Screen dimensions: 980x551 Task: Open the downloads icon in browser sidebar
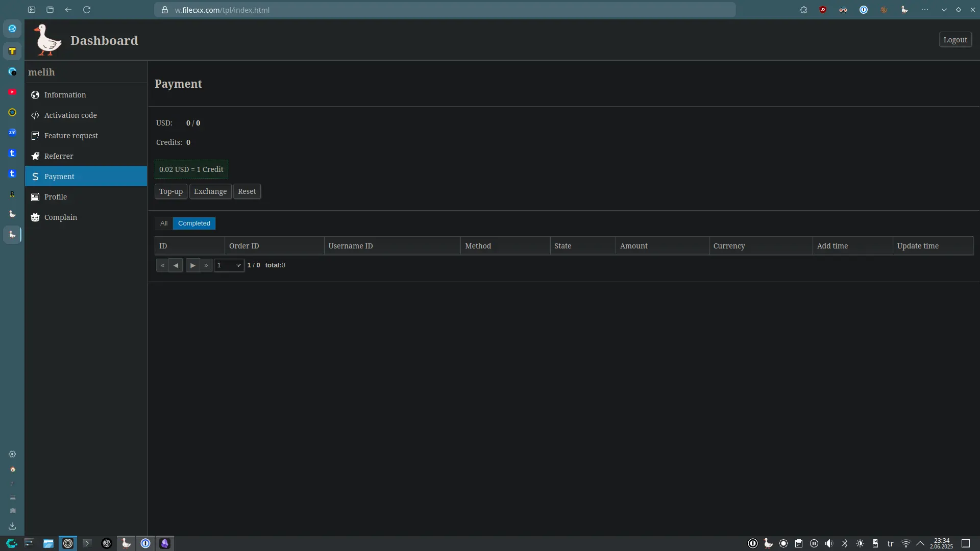tap(12, 526)
